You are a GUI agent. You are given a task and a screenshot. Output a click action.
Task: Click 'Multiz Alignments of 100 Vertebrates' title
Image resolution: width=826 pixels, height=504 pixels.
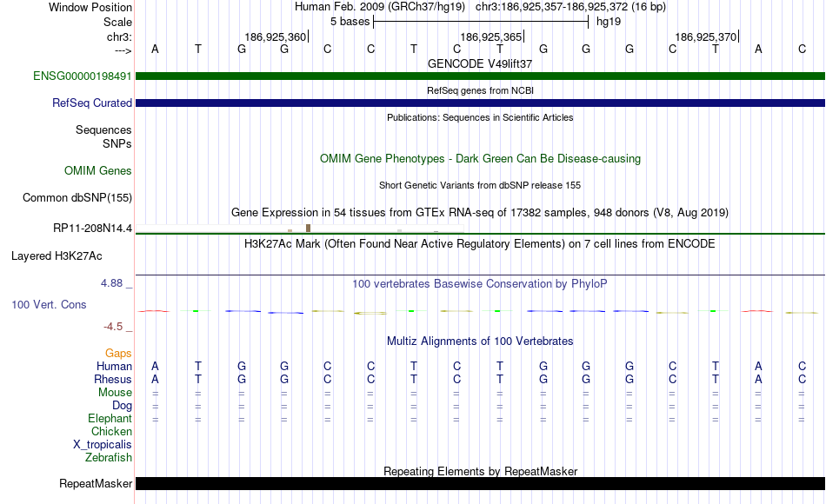click(480, 342)
